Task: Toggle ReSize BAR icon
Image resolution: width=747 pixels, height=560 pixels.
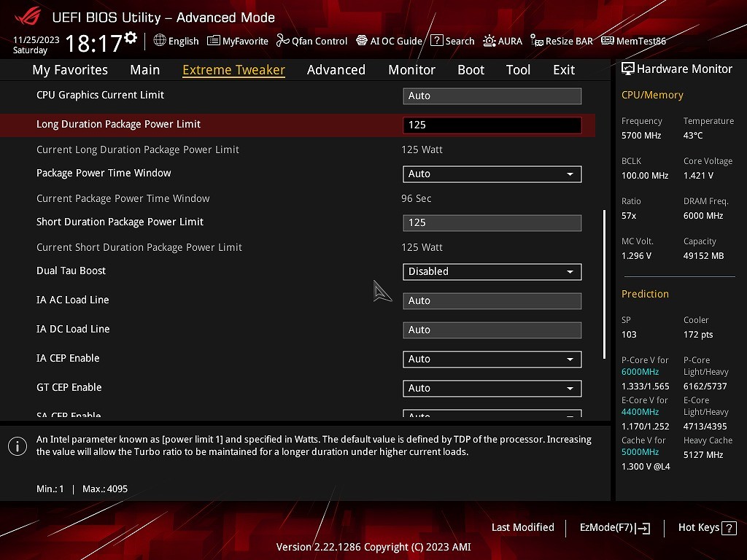Action: click(x=536, y=41)
